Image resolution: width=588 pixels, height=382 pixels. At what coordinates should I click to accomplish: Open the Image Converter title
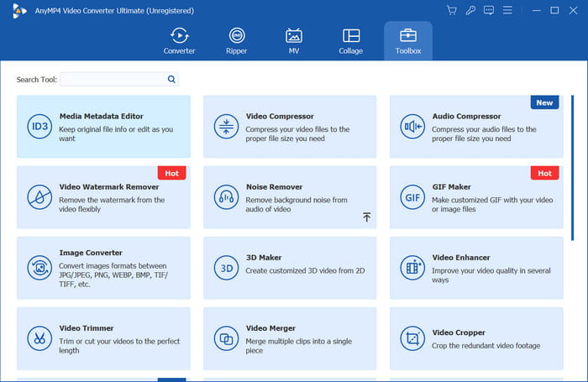(91, 253)
